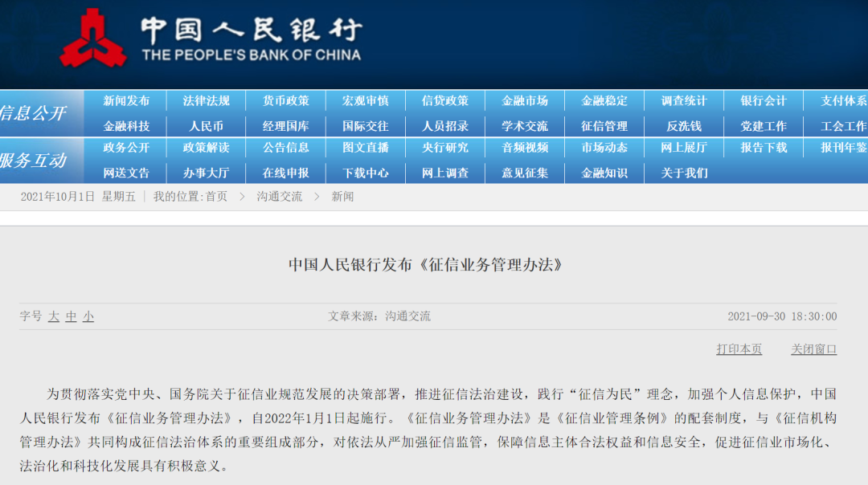
Task: Go to 网上展厅 section
Action: click(684, 148)
